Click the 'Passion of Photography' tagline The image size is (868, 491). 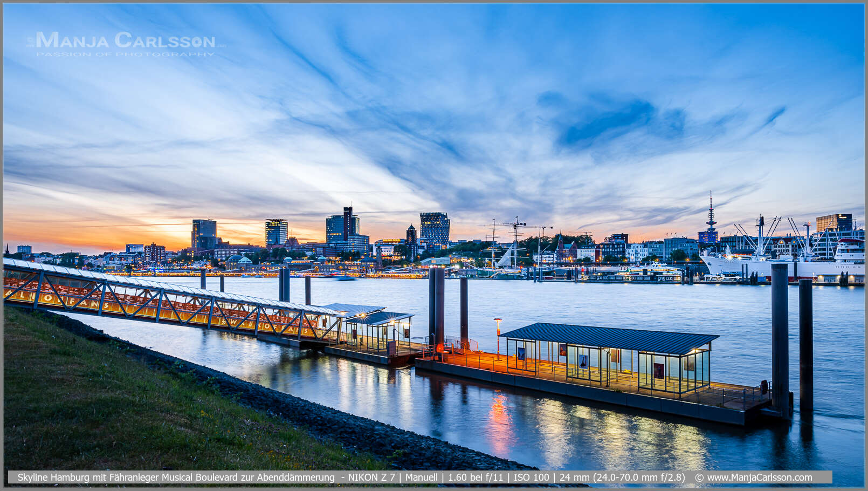(126, 54)
